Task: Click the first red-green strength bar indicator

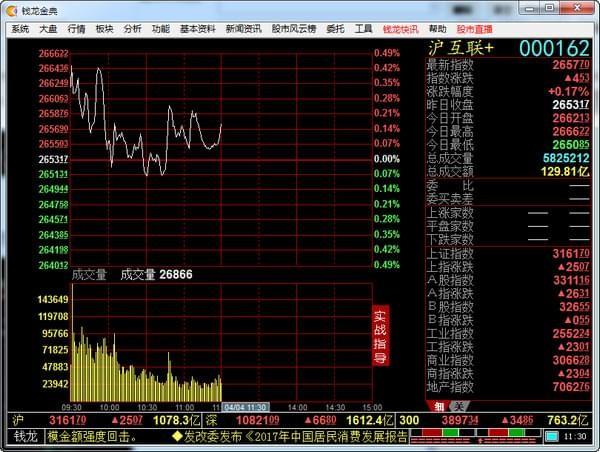Action: (442, 433)
